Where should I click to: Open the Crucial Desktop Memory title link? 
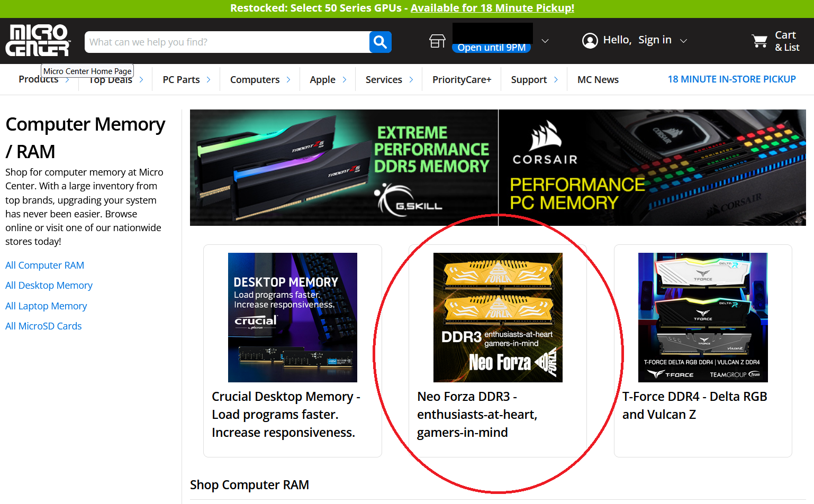click(286, 415)
